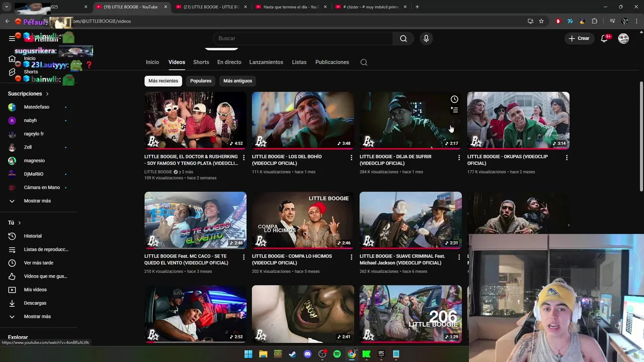The image size is (644, 362).
Task: Play the Okupas video thumbnail
Action: (518, 120)
